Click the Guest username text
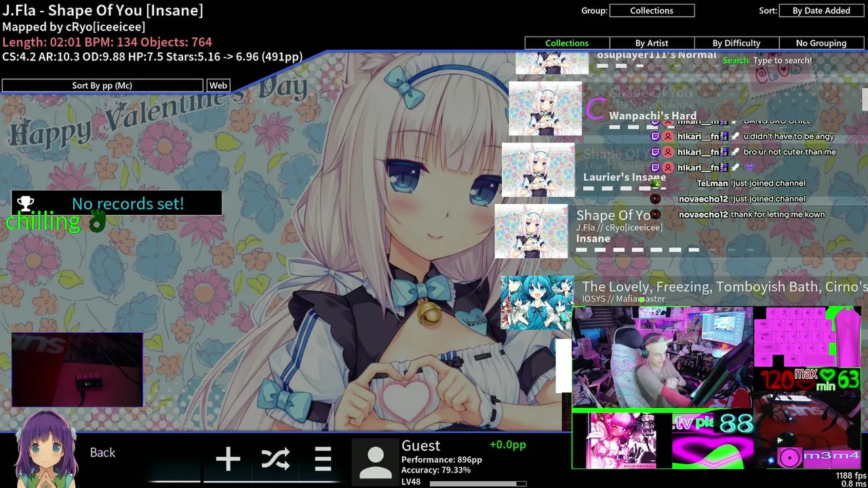This screenshot has height=488, width=868. pos(420,445)
